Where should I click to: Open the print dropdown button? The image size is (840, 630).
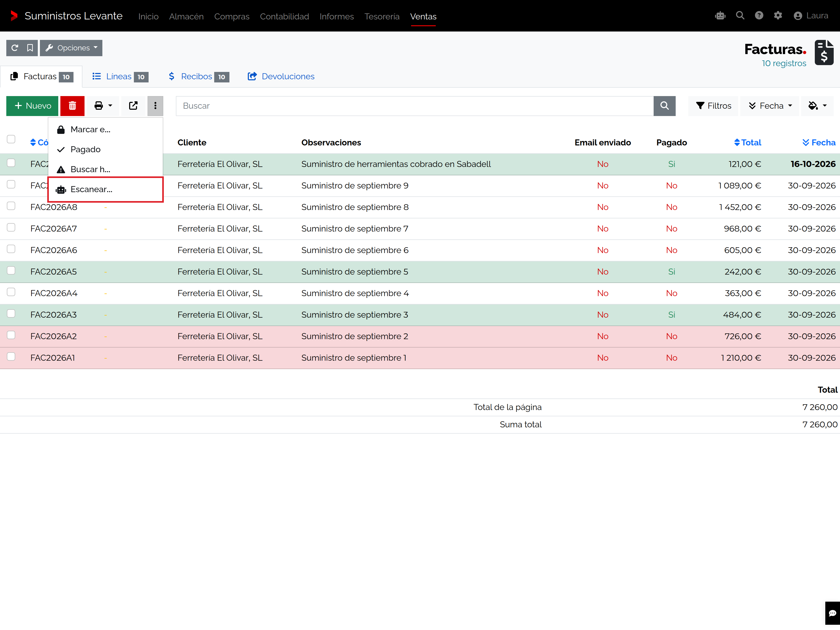pos(103,106)
